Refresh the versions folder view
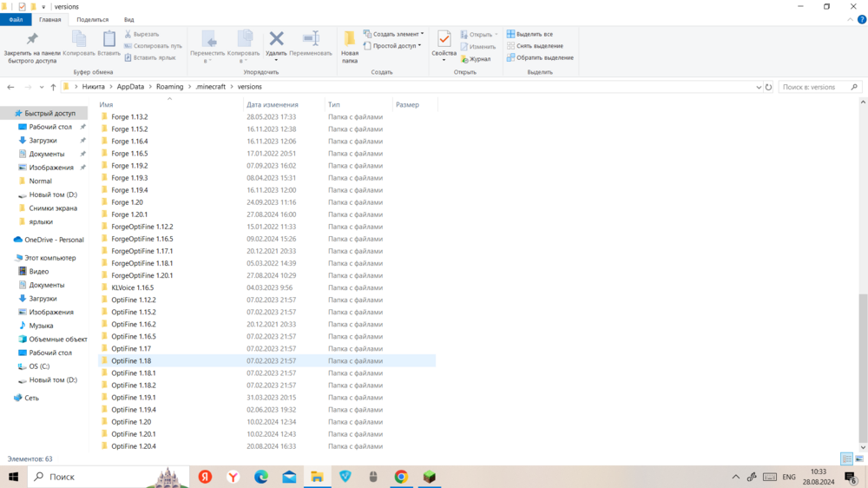868x488 pixels. [x=768, y=87]
